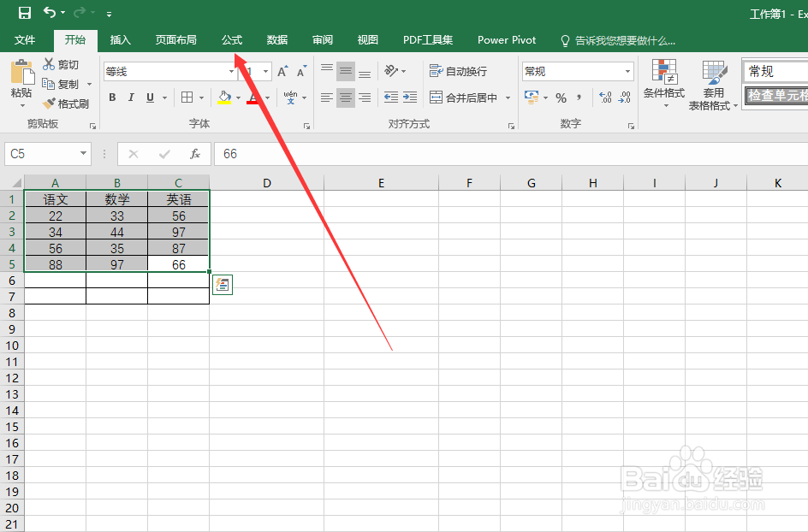Apply italic formatting
The width and height of the screenshot is (808, 532).
coord(130,98)
